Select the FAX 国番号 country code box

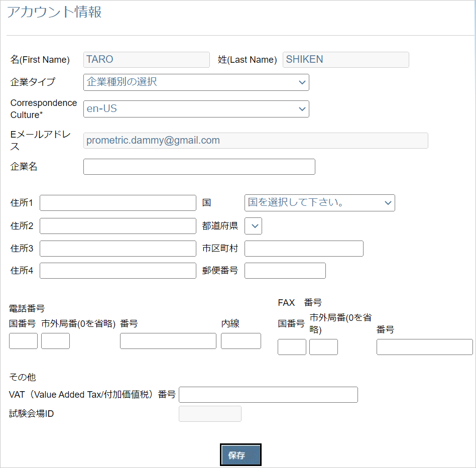pyautogui.click(x=291, y=347)
